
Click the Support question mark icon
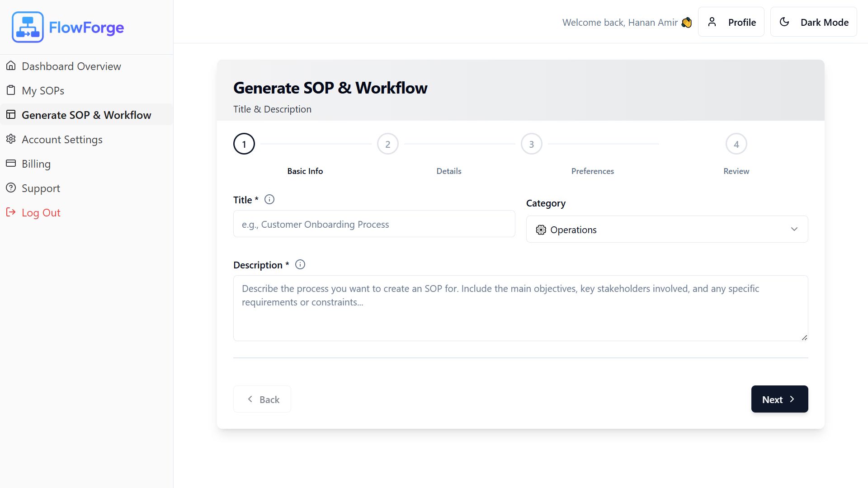11,188
